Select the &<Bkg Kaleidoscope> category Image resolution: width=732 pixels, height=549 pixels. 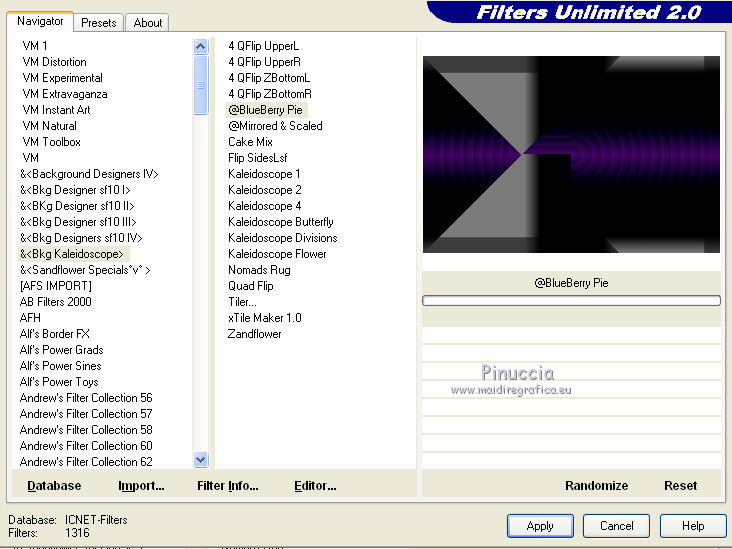pos(72,254)
